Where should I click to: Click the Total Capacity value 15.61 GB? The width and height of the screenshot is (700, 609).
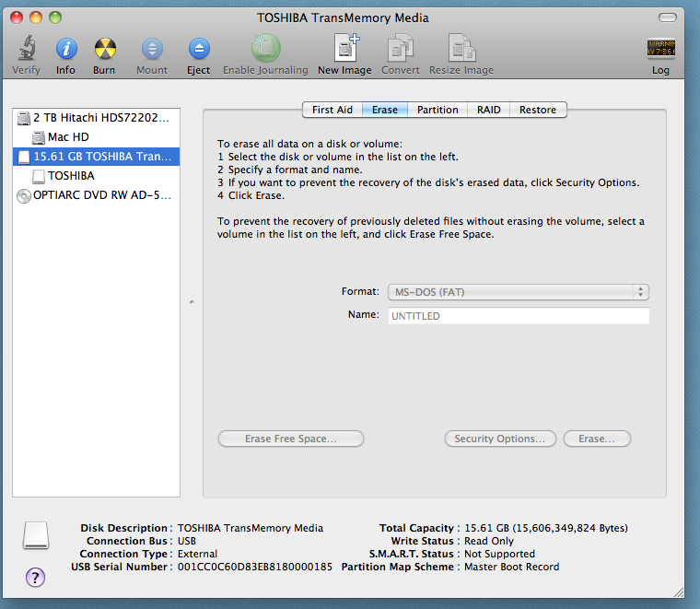point(546,528)
